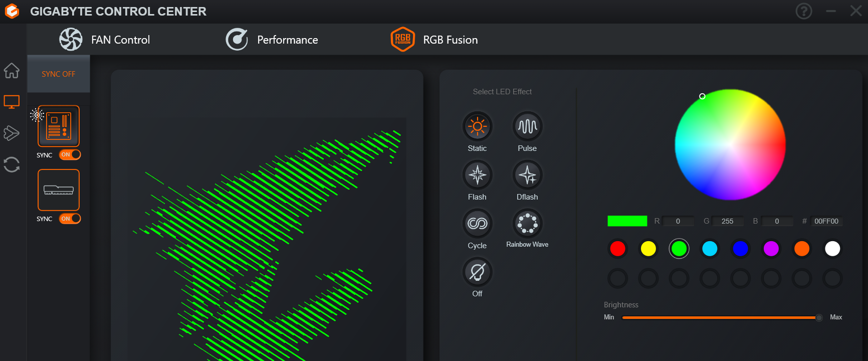Open the FAN Control tab

pos(105,40)
